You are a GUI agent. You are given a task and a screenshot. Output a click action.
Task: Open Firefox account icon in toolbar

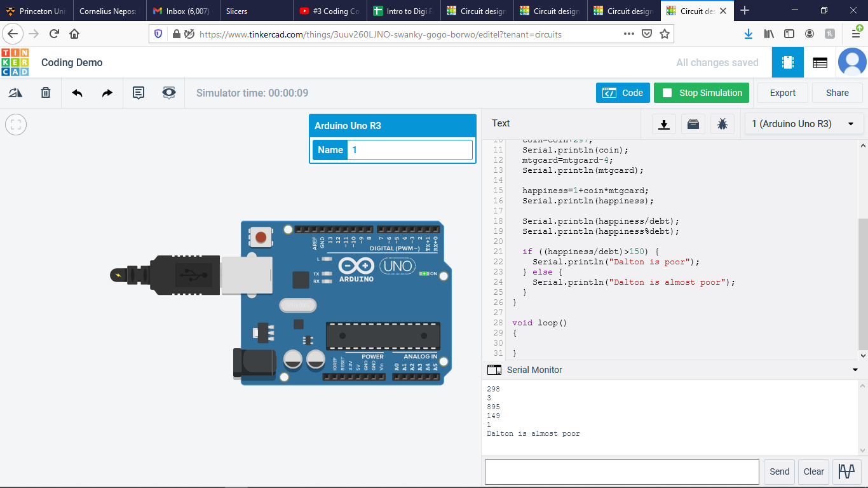coord(810,34)
